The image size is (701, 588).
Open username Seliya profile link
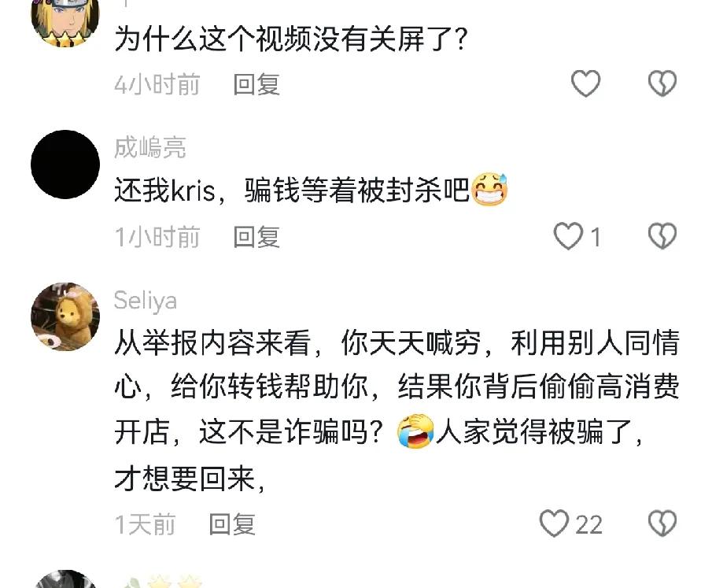pos(146,301)
